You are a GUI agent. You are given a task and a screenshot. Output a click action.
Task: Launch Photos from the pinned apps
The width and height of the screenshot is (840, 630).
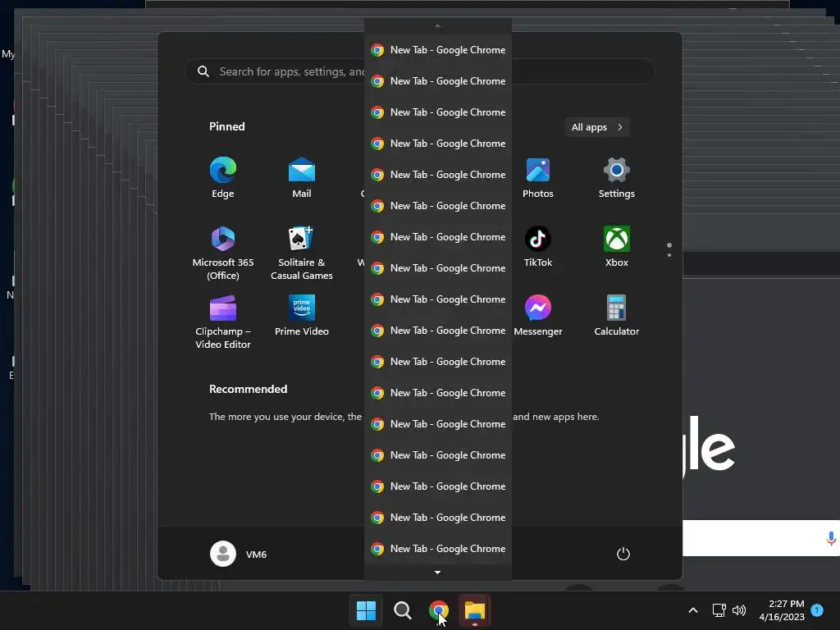pos(538,178)
